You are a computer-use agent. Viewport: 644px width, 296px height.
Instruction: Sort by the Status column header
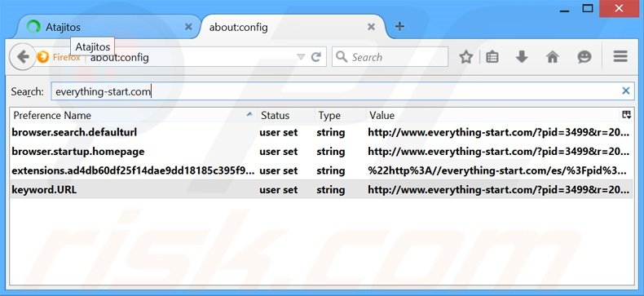tap(286, 116)
